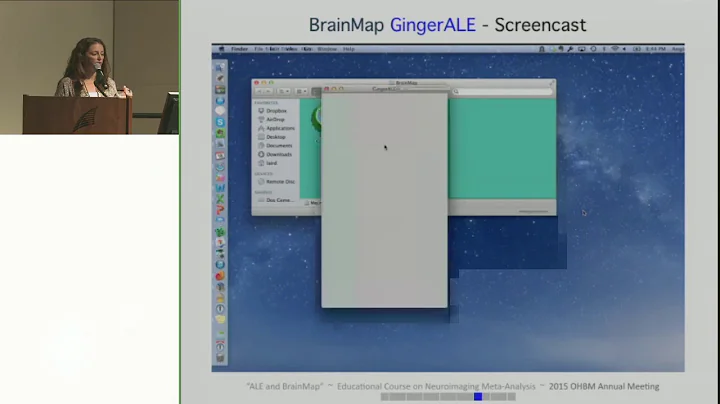Viewport: 720px width, 404px height.
Task: Go back in the Finder window
Action: (x=259, y=91)
